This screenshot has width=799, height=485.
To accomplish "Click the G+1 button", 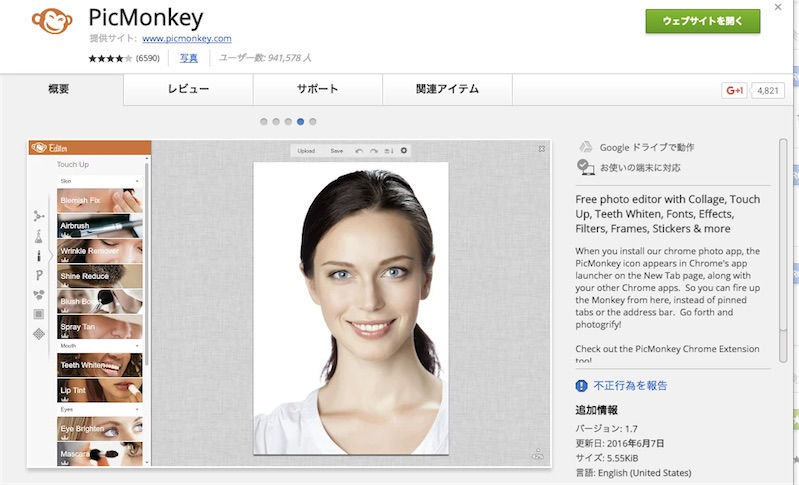I will [x=734, y=90].
